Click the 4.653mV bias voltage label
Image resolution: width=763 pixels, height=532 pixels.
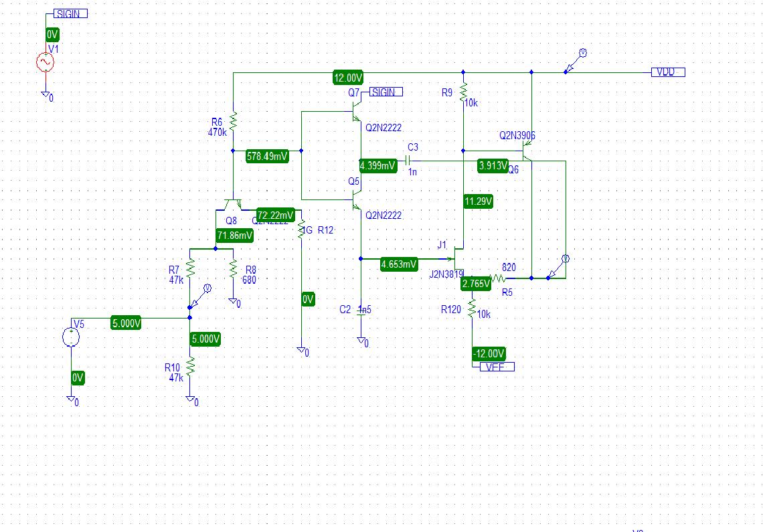click(x=399, y=264)
